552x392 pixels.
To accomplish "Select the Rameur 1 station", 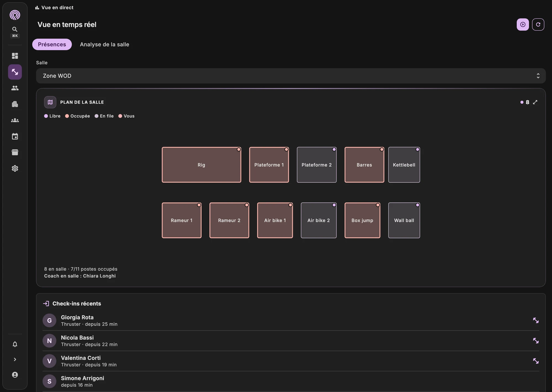I will (182, 221).
